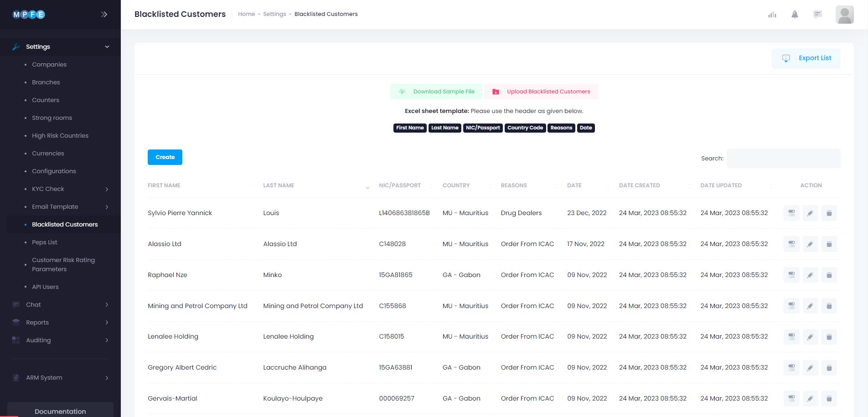Click the user profile avatar

844,15
